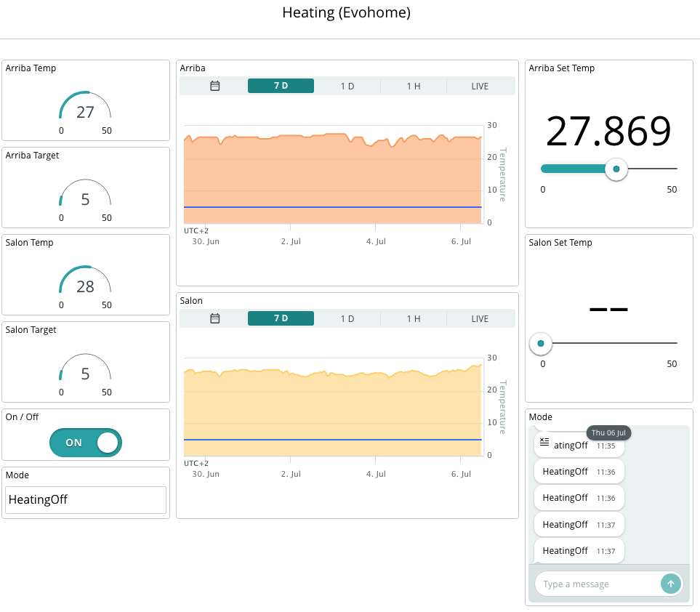This screenshot has height=612, width=700.
Task: Switch Arriba chart to 1 H view
Action: (x=414, y=86)
